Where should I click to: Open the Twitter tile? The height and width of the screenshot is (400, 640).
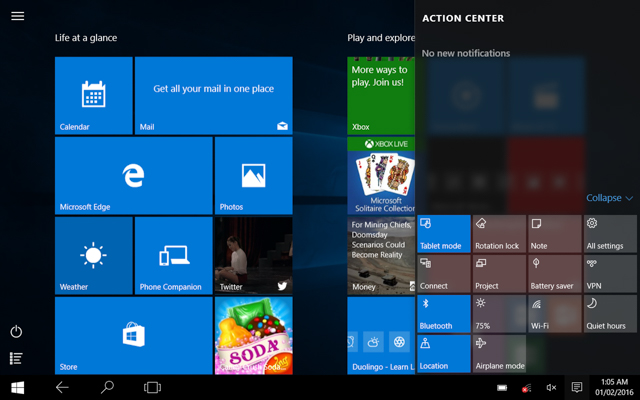(x=253, y=256)
